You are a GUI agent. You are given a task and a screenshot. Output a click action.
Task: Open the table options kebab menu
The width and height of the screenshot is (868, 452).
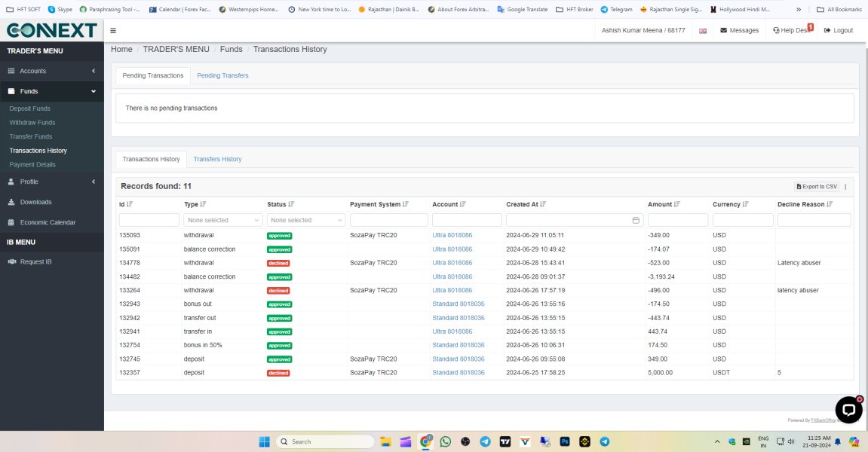click(845, 187)
